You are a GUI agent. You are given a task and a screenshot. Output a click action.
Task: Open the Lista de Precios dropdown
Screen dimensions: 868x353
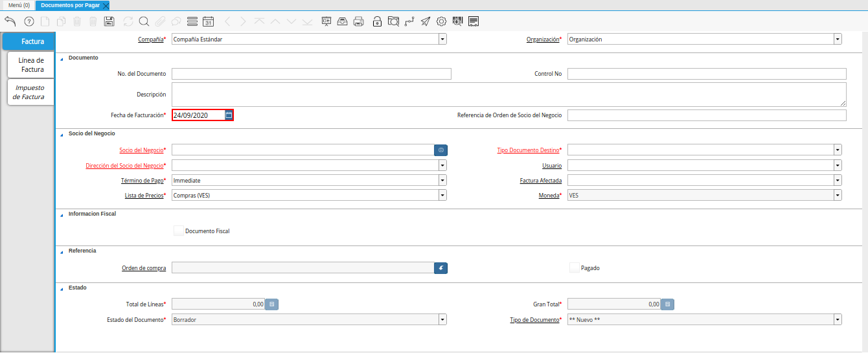coord(442,195)
